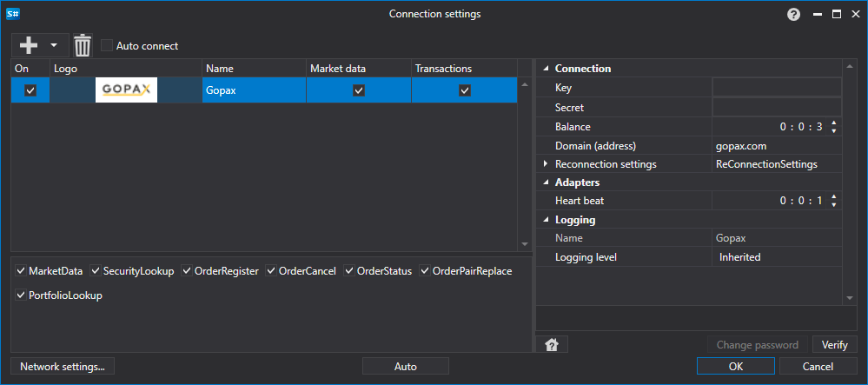Click the Transactions column header
Screen dimensions: 868x385
pos(465,69)
